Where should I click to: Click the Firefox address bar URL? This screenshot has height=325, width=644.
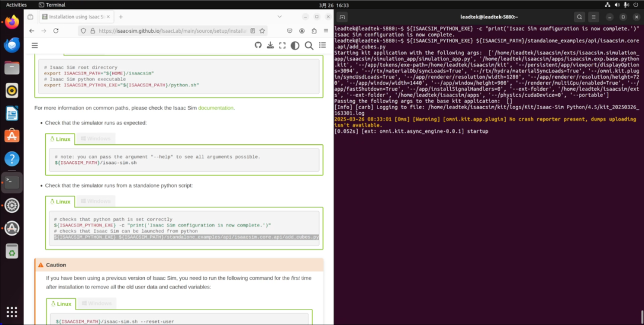point(172,31)
